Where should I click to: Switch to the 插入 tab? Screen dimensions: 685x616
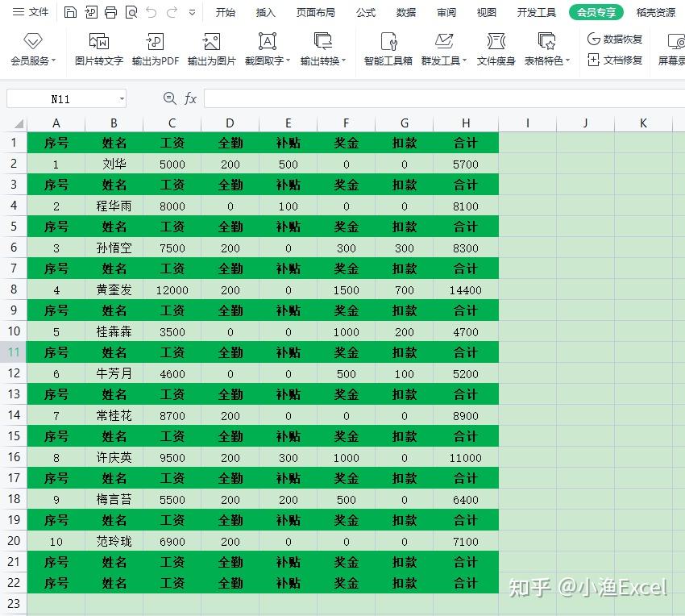coord(266,13)
